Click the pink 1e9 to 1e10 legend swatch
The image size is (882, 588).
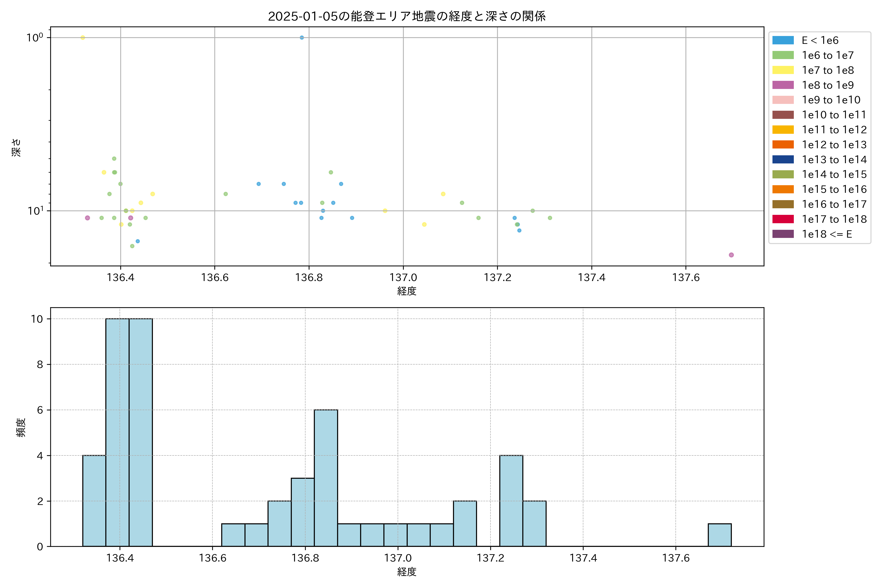783,100
